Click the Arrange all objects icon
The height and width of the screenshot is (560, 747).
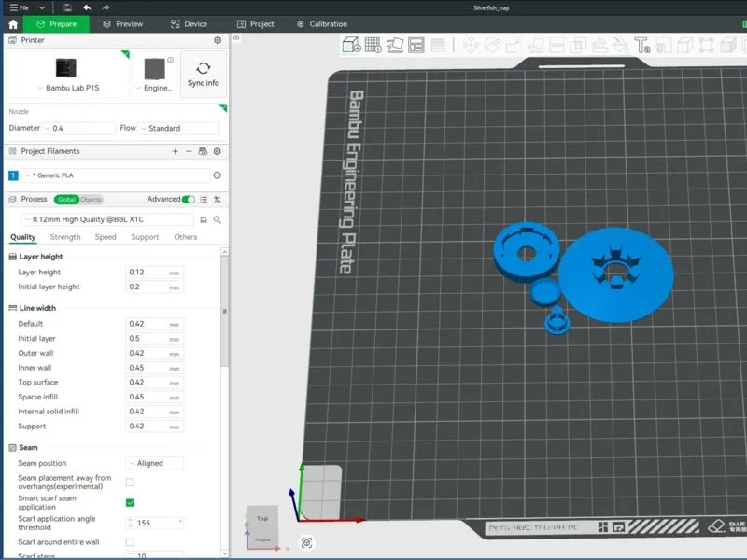(x=416, y=45)
